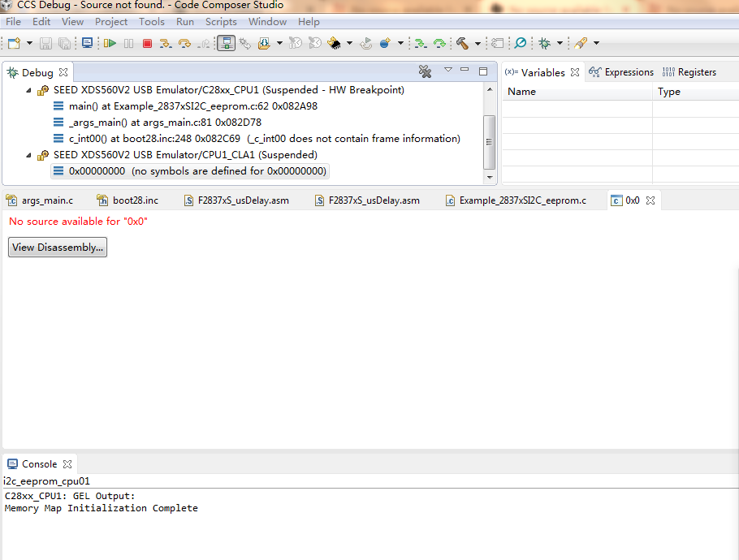
Task: Open the Reset CPU dropdown arrow
Action: click(400, 43)
